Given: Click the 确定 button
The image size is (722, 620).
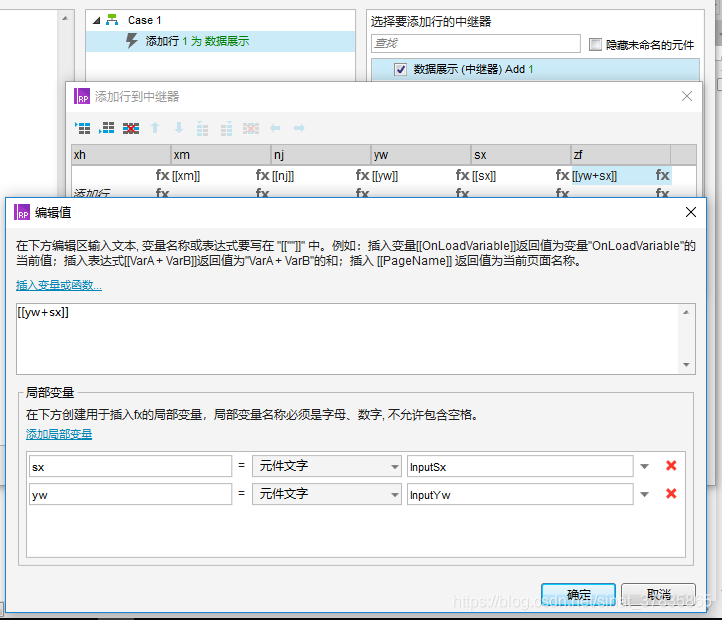Looking at the screenshot, I should click(578, 594).
